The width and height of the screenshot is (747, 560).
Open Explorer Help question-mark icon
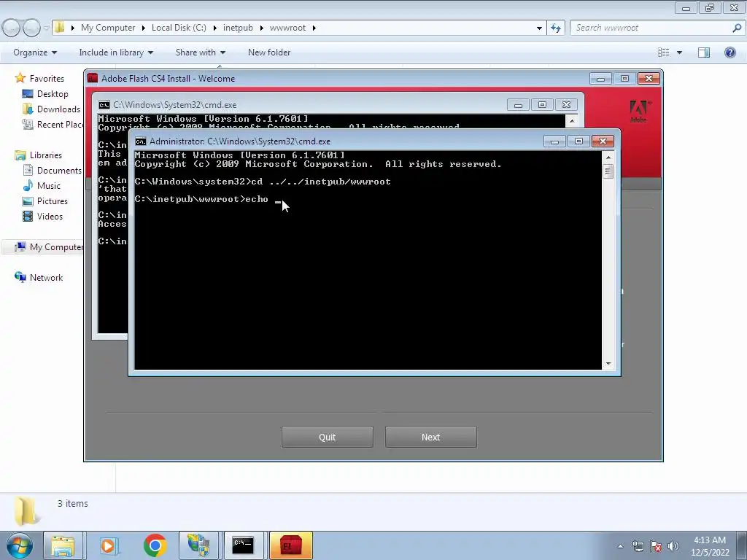click(729, 52)
